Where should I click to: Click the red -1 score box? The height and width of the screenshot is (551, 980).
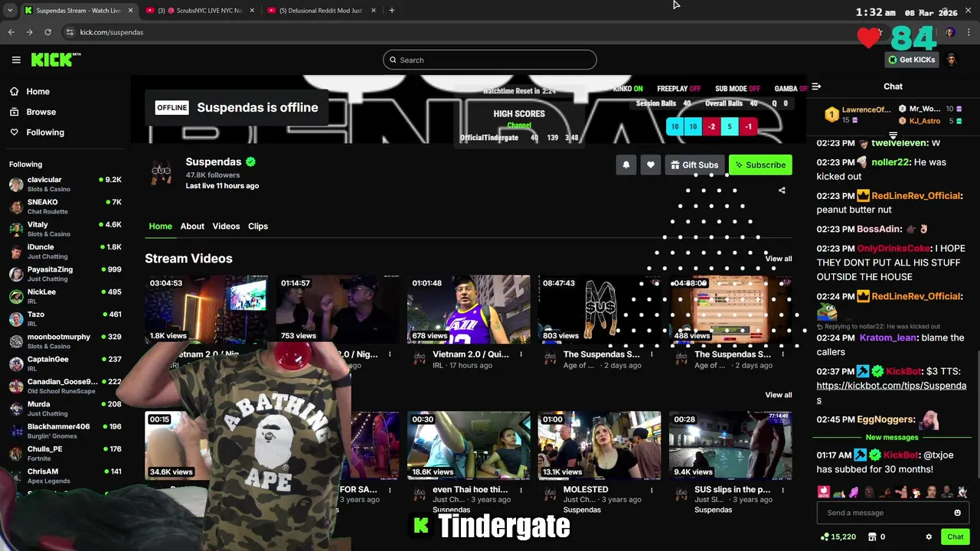(748, 126)
